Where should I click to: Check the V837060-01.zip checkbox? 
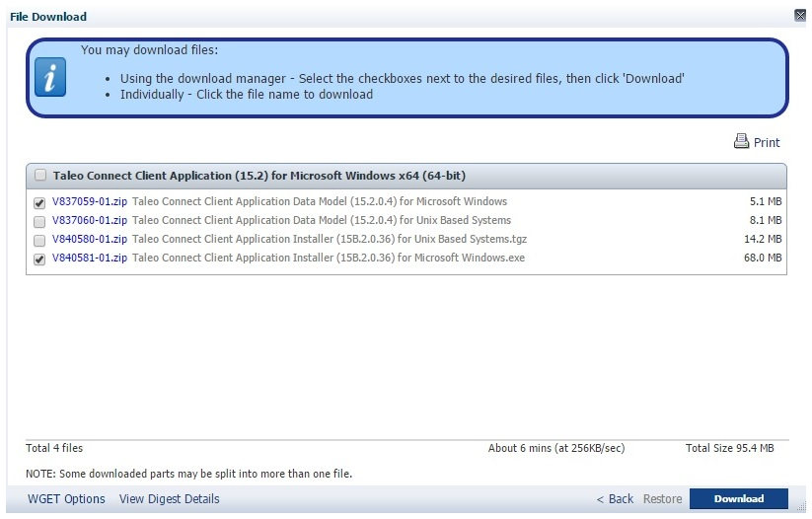[x=39, y=222]
